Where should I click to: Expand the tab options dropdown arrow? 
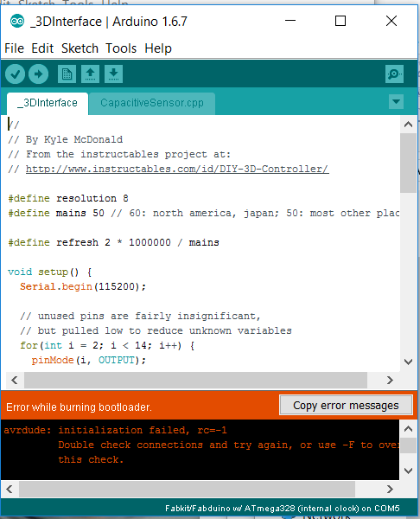(396, 101)
